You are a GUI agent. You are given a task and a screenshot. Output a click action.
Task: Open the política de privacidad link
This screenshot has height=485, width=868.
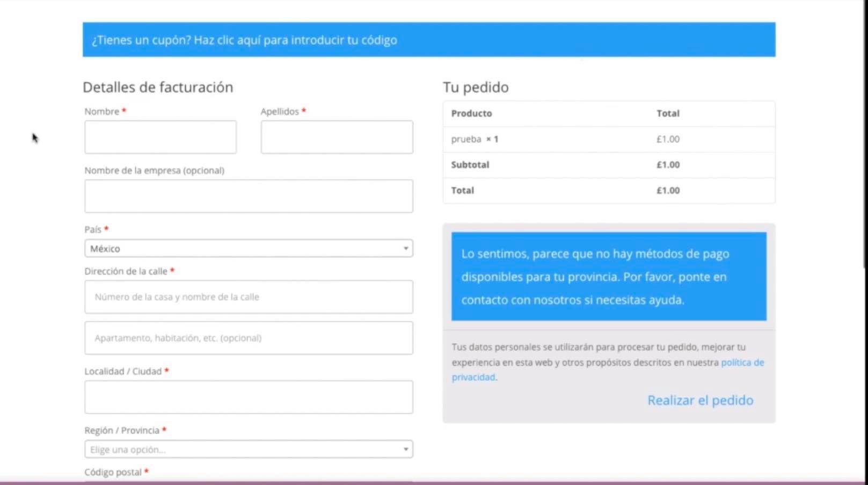(x=608, y=370)
